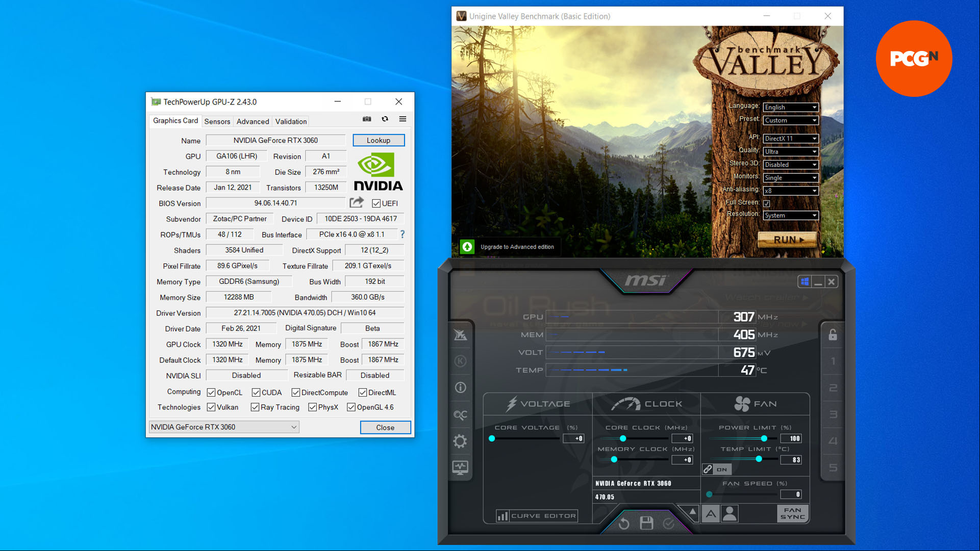Click the Temp Limit value field
The width and height of the screenshot is (980, 551).
(x=791, y=460)
